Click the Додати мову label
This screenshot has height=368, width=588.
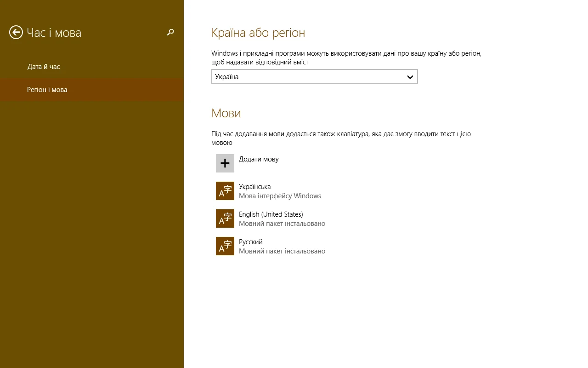click(x=259, y=159)
